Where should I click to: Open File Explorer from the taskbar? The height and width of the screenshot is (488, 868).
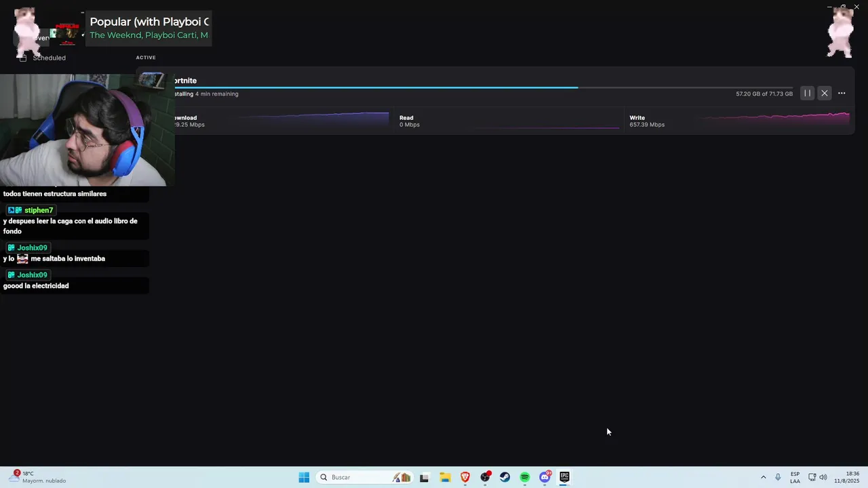[445, 477]
